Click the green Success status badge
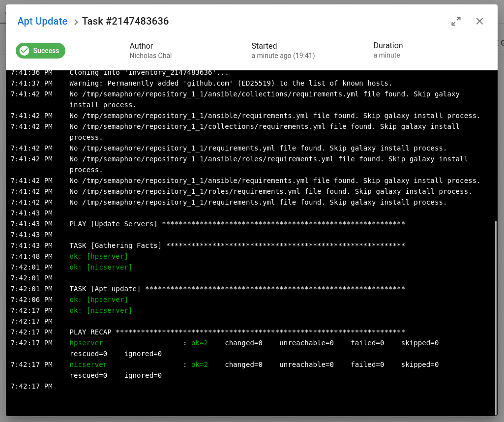 click(x=40, y=51)
